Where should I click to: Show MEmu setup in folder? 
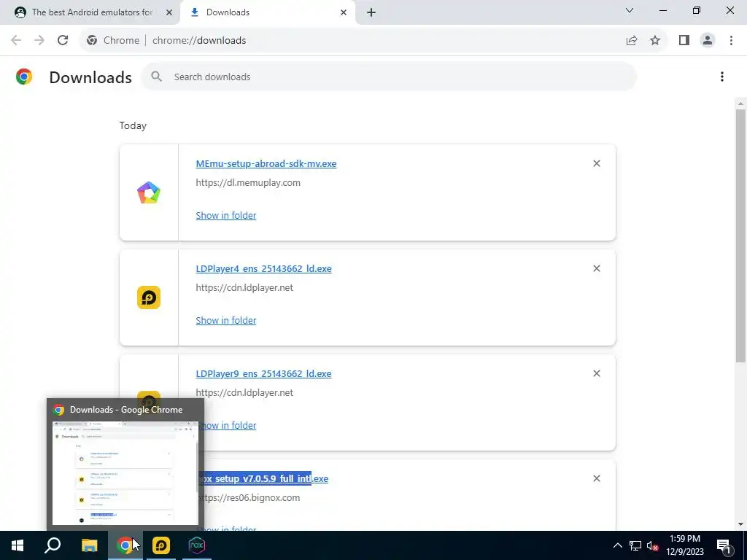(x=226, y=215)
